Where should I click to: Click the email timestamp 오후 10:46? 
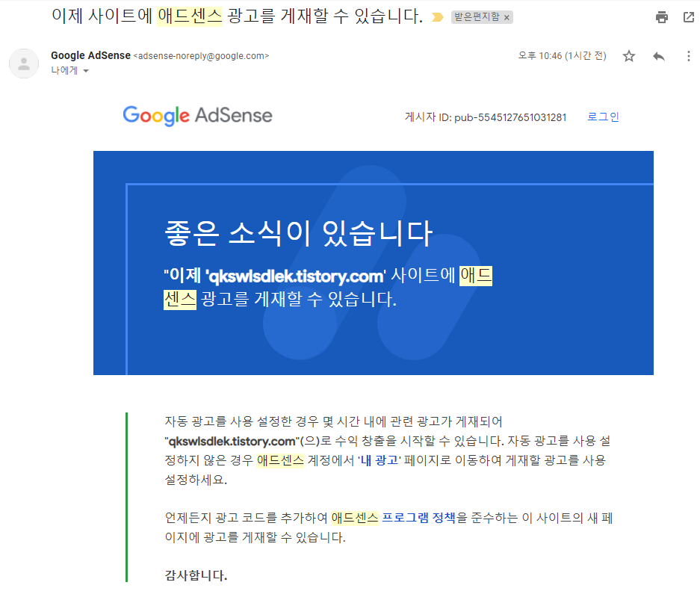tap(562, 56)
